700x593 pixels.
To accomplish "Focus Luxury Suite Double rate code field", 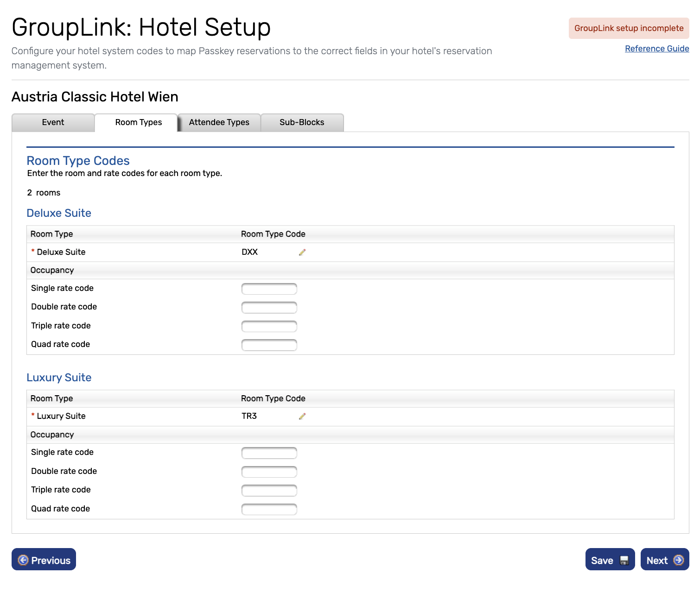I will (269, 472).
